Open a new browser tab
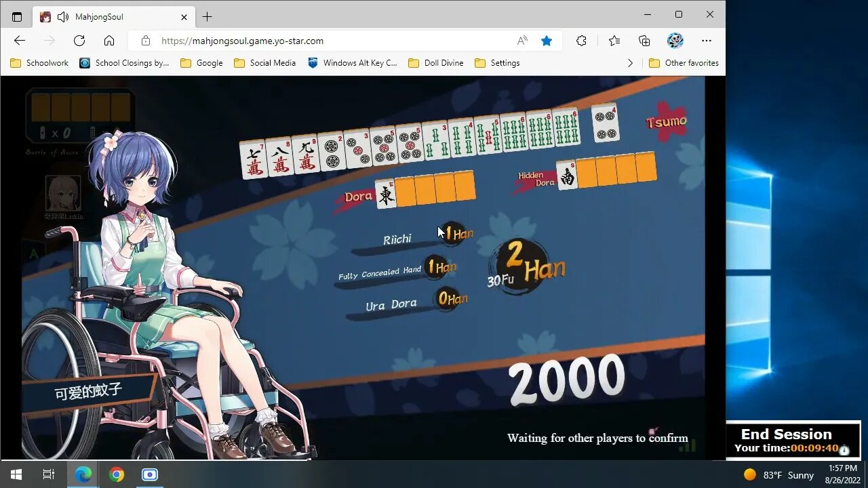The height and width of the screenshot is (488, 868). pos(208,16)
